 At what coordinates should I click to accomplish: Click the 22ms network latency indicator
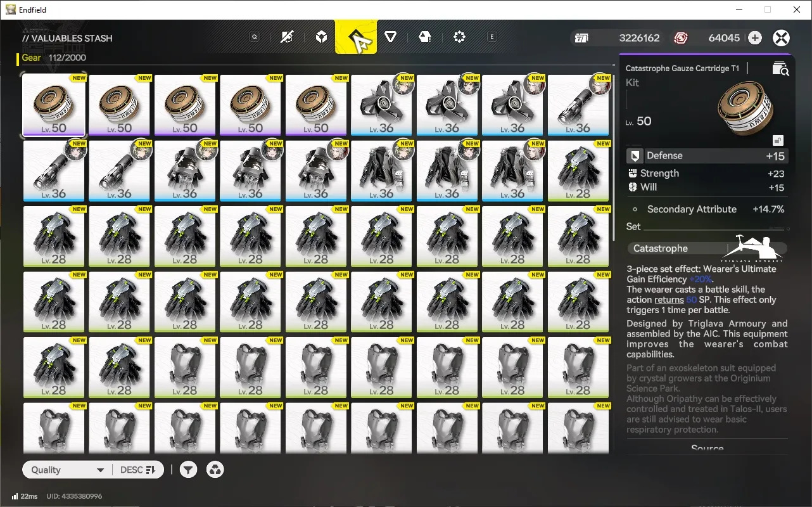[x=25, y=496]
